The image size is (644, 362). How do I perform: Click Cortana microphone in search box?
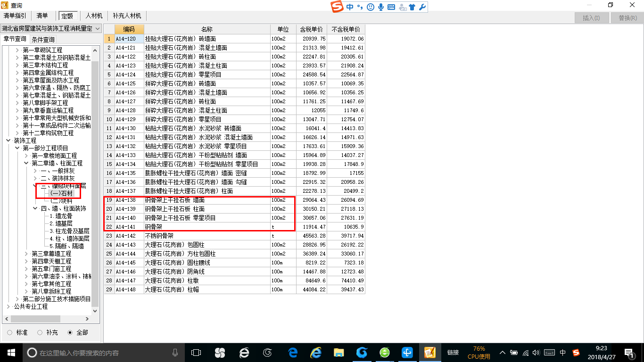175,353
